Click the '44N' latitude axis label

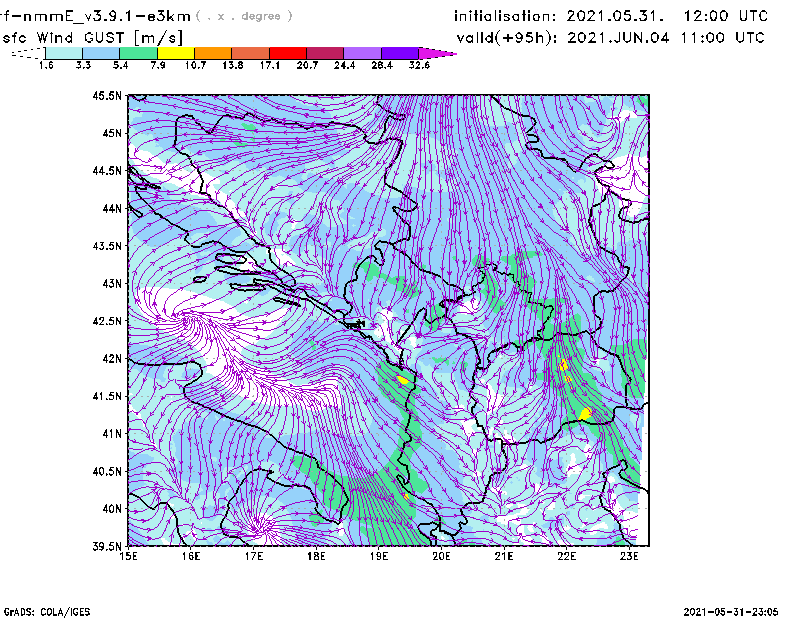112,208
